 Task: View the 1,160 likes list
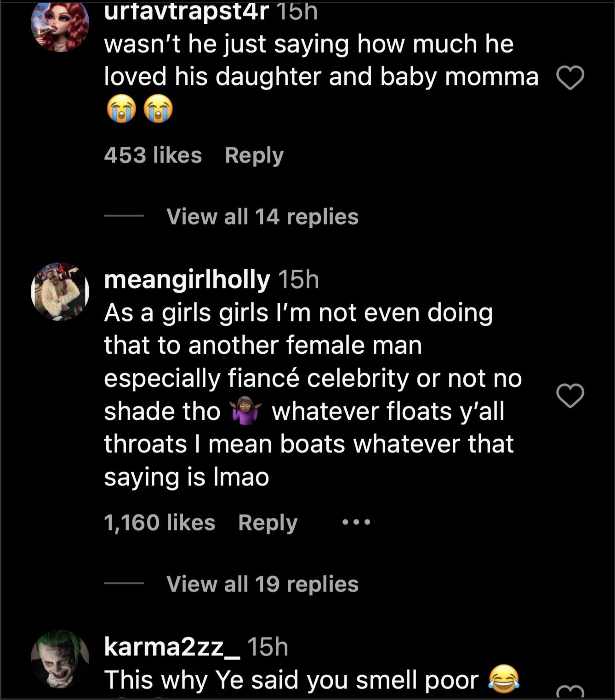point(159,523)
